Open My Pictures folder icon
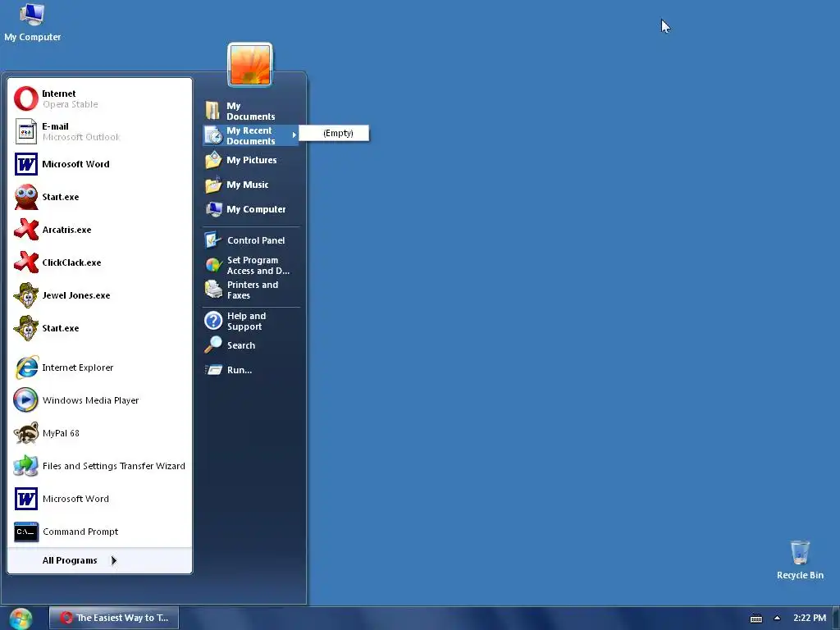 click(213, 160)
